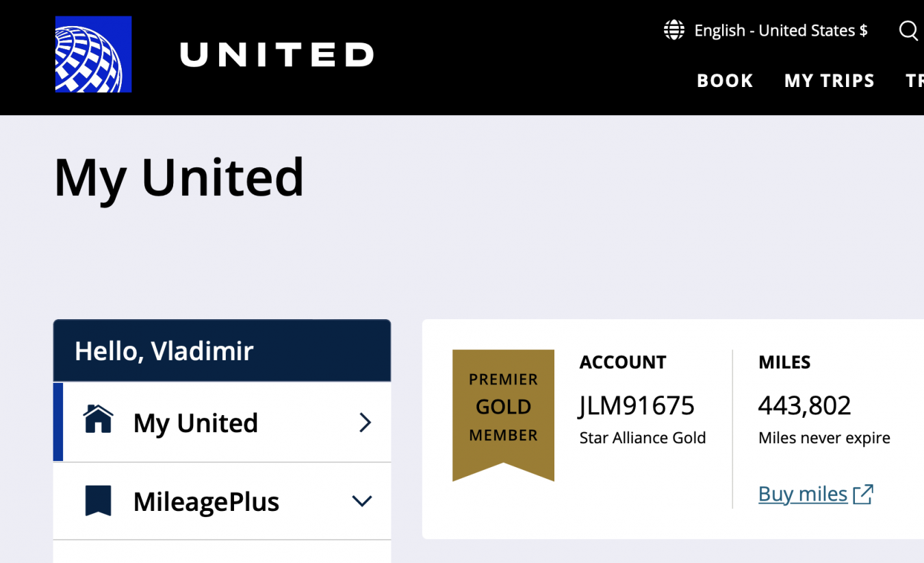Image resolution: width=924 pixels, height=563 pixels.
Task: Click the globe language icon
Action: 674,30
